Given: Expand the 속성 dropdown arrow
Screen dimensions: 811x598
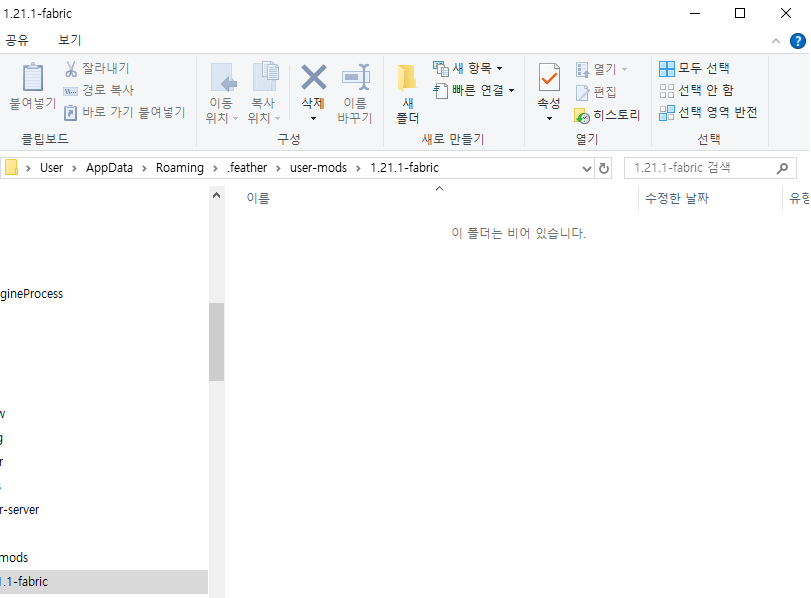Looking at the screenshot, I should [x=549, y=118].
